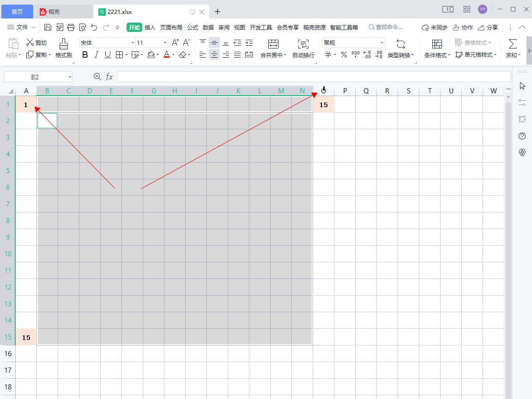Decrease indent icon
The image size is (532, 399).
[237, 42]
